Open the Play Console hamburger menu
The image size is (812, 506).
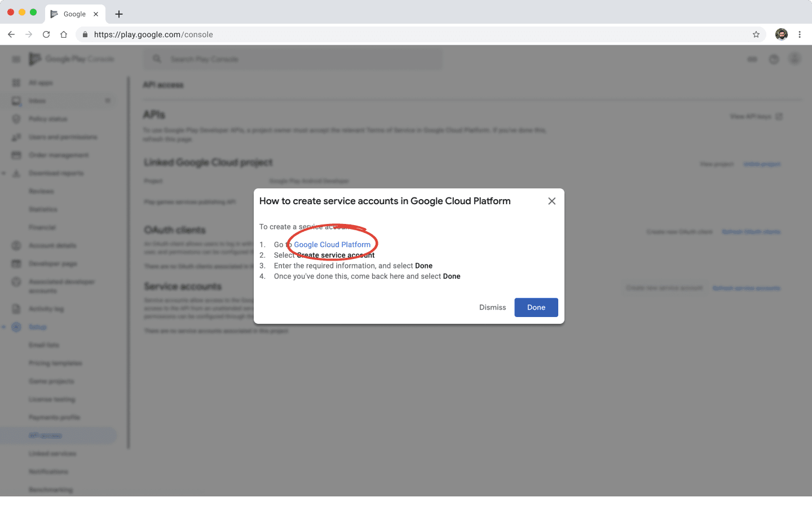click(16, 59)
